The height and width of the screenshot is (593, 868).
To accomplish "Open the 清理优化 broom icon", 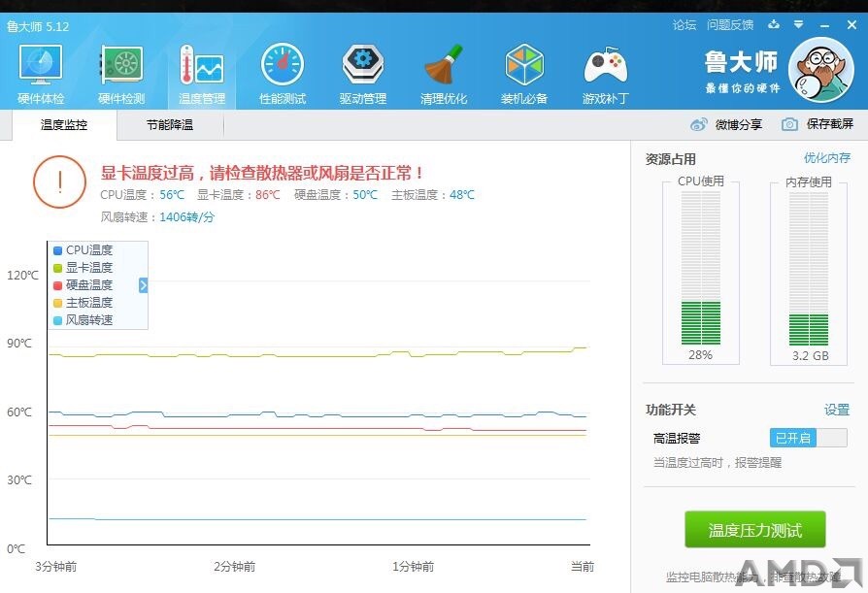I will pos(444,65).
